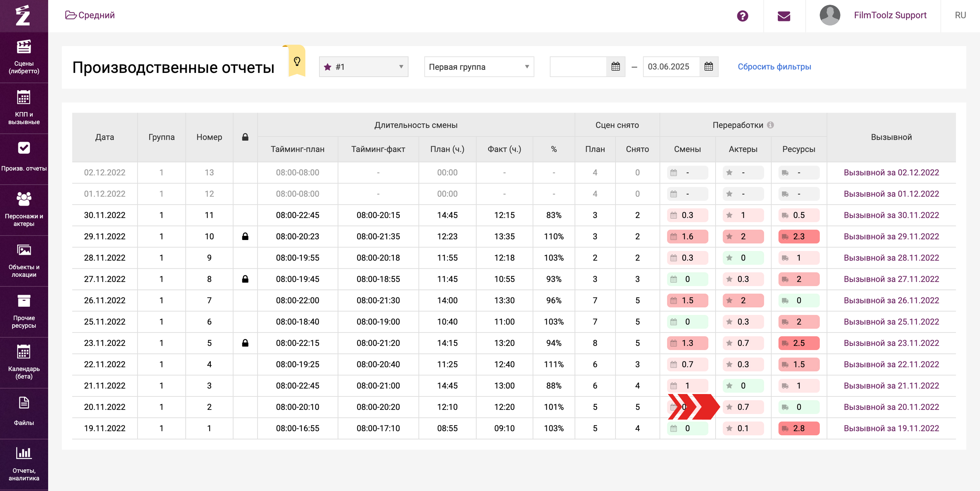Go to Произв. отчеты section
The height and width of the screenshot is (491, 980).
tap(24, 159)
